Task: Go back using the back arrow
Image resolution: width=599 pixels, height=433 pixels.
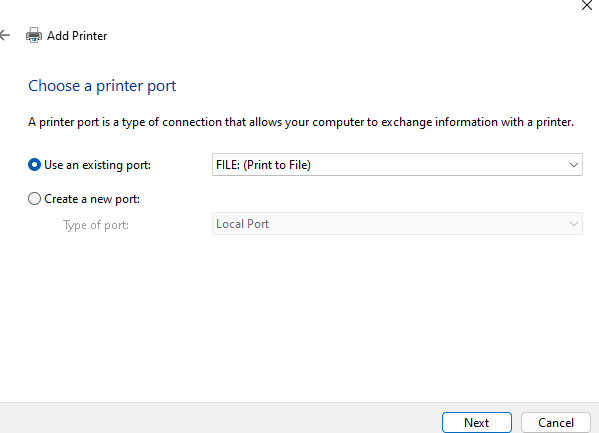Action: click(x=5, y=36)
